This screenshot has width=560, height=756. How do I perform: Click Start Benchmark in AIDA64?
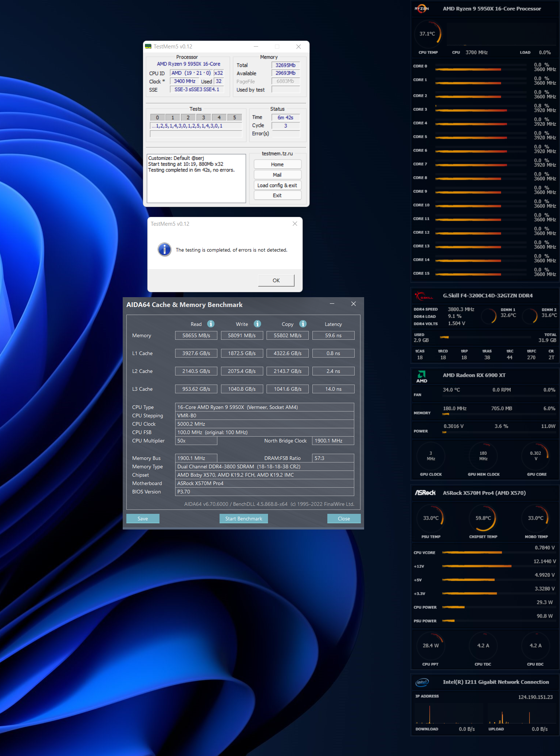click(244, 519)
